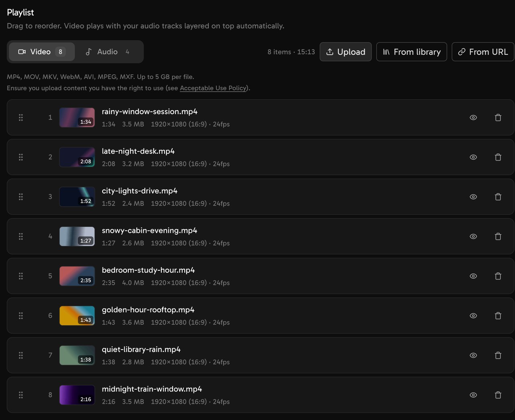This screenshot has width=515, height=420.
Task: Toggle visibility eye of rainy-window-session.mp4
Action: pos(474,117)
